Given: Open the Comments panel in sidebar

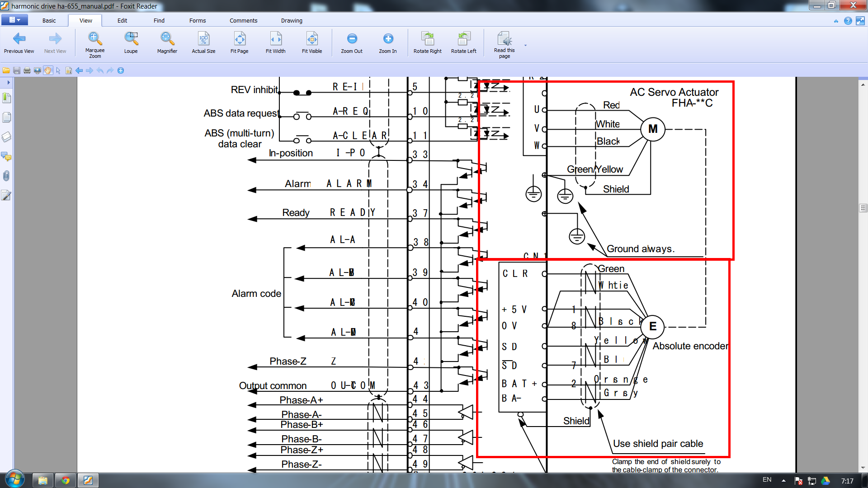Looking at the screenshot, I should click(x=6, y=156).
